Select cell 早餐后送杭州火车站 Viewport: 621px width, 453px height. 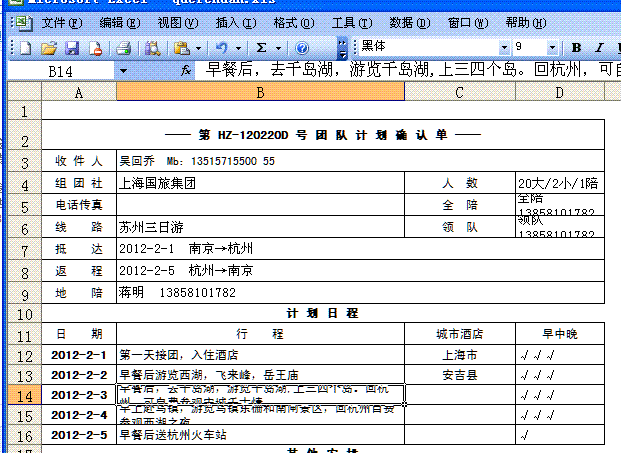(260, 435)
